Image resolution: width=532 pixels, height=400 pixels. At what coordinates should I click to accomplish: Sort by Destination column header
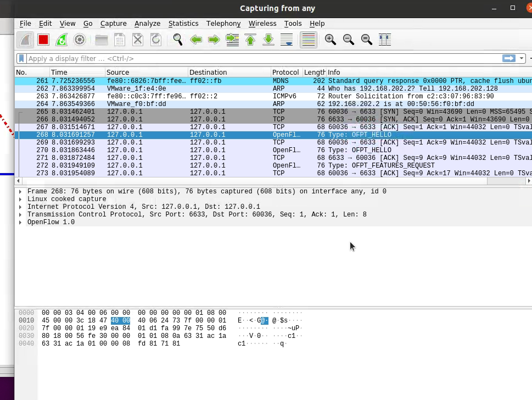pos(229,73)
